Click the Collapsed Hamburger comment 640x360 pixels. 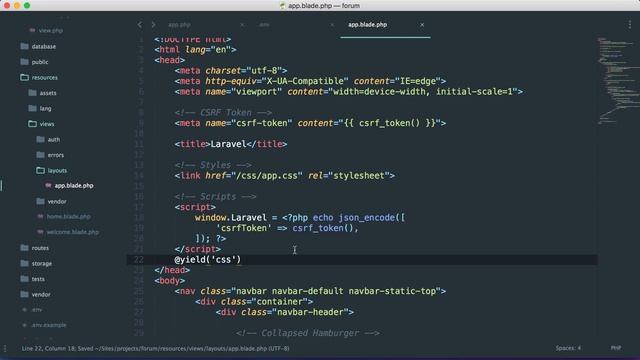(308, 333)
